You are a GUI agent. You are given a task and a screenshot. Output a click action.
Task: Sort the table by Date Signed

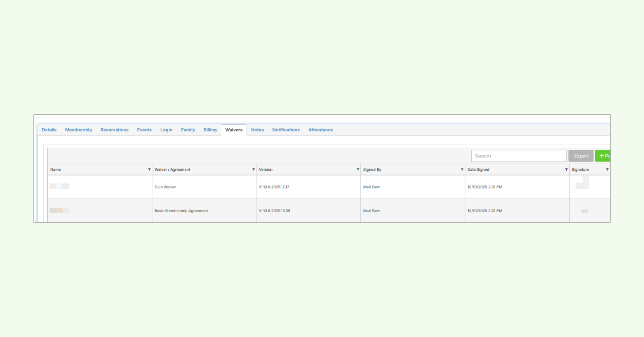(478, 169)
